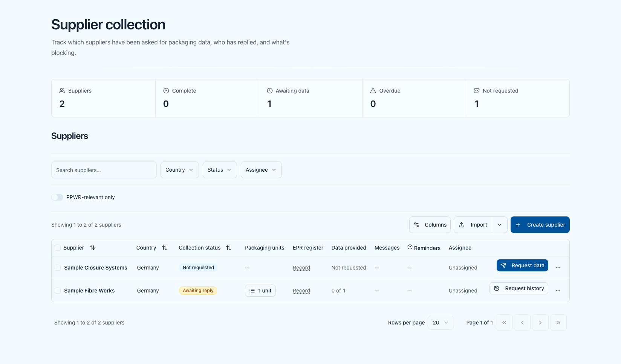Open the 1 unit packaging button
Image resolution: width=621 pixels, height=364 pixels.
tap(260, 291)
